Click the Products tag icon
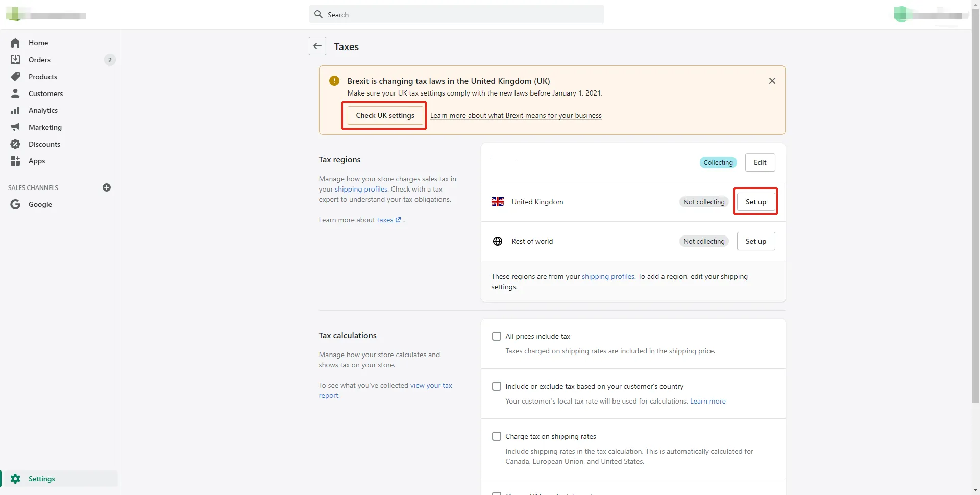 tap(15, 77)
